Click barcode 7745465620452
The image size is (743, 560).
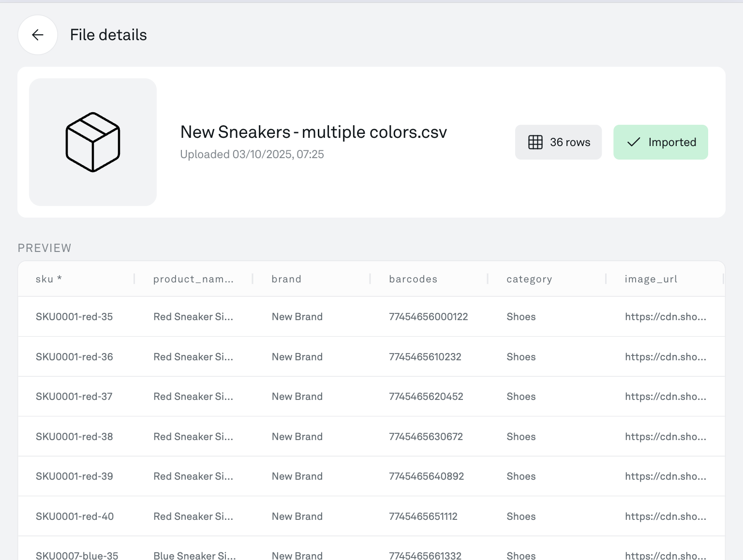426,397
